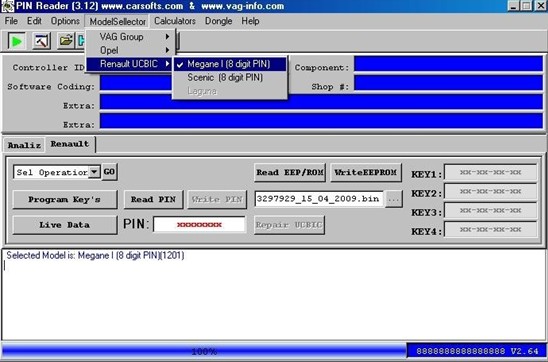548x362 pixels.
Task: Click the V2.64 status bar text
Action: click(524, 351)
